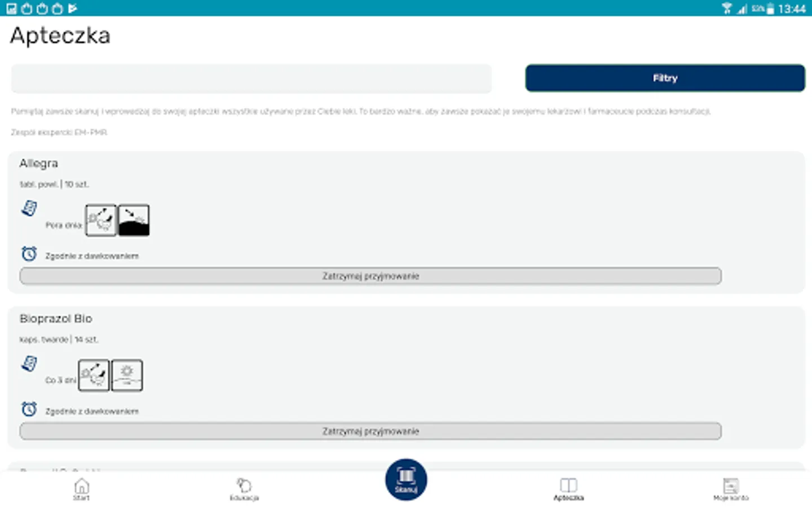Select Allegra morning time-of-day icon
The height and width of the screenshot is (508, 812).
[101, 220]
